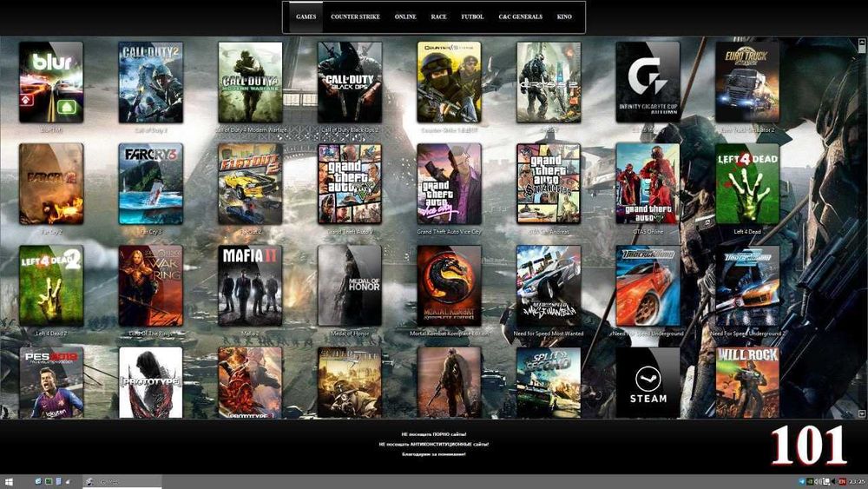
Task: Start Medal of Honor
Action: pyautogui.click(x=350, y=286)
